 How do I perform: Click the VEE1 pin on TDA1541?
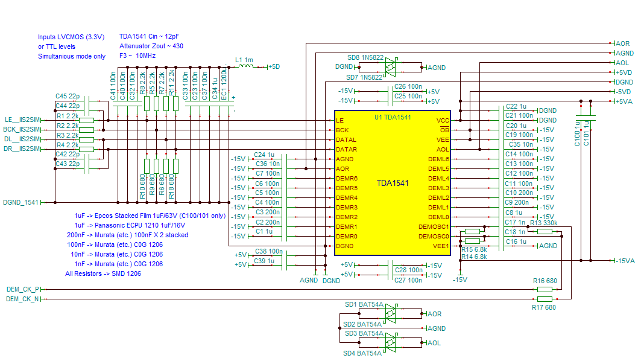(x=441, y=246)
